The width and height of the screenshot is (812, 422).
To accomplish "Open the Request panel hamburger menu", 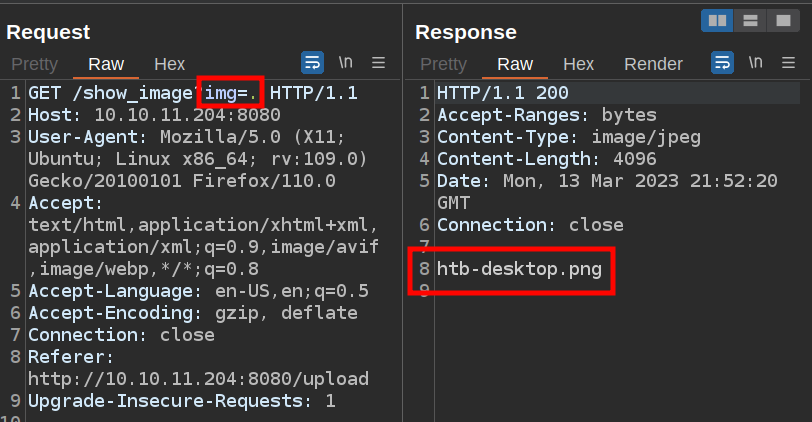I will 379,63.
